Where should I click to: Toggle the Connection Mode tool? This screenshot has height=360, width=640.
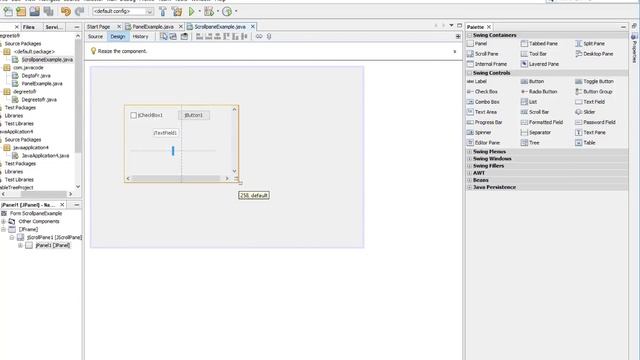[x=173, y=36]
